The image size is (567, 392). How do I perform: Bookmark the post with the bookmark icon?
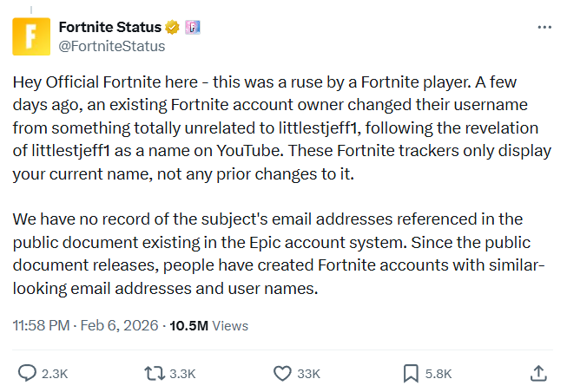pyautogui.click(x=411, y=373)
